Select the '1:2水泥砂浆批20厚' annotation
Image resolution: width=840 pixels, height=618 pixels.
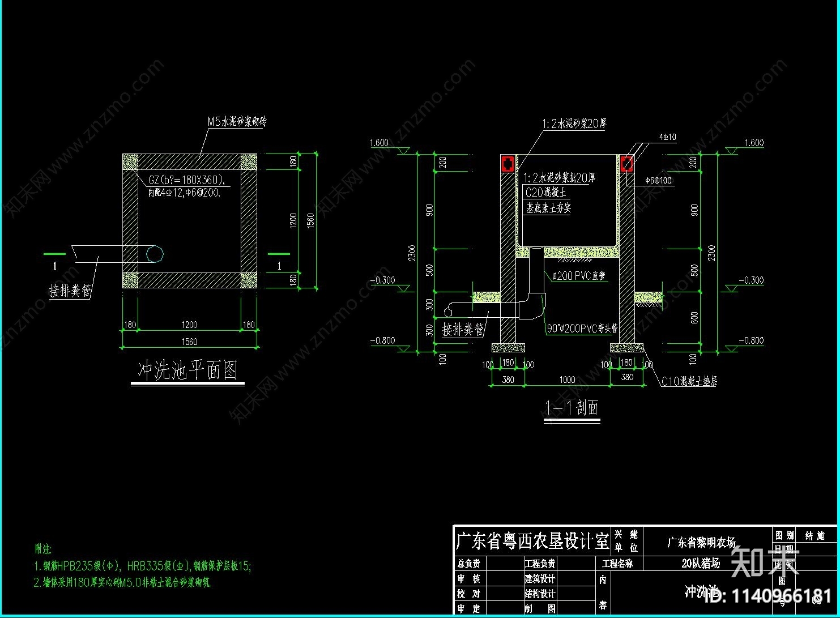click(x=560, y=178)
